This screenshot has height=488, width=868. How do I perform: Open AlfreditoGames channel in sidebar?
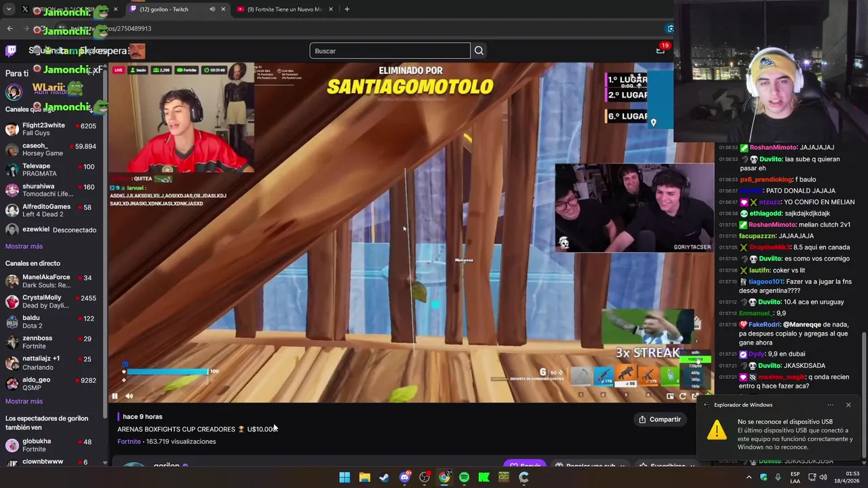click(x=51, y=210)
